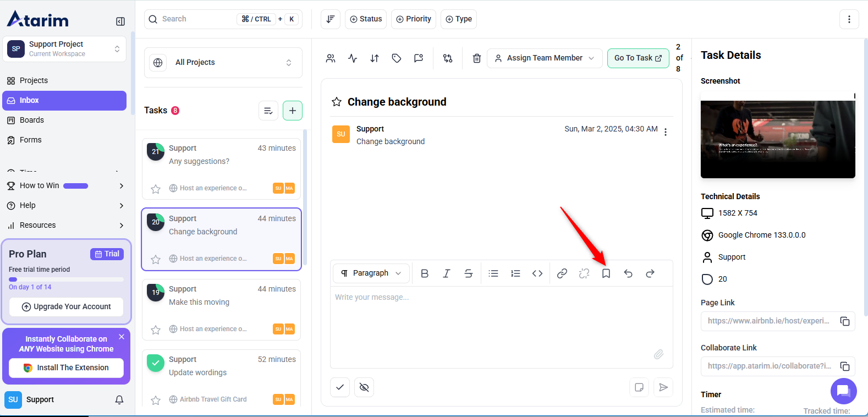Mark task complete with checkmark button
The height and width of the screenshot is (417, 868).
(340, 387)
